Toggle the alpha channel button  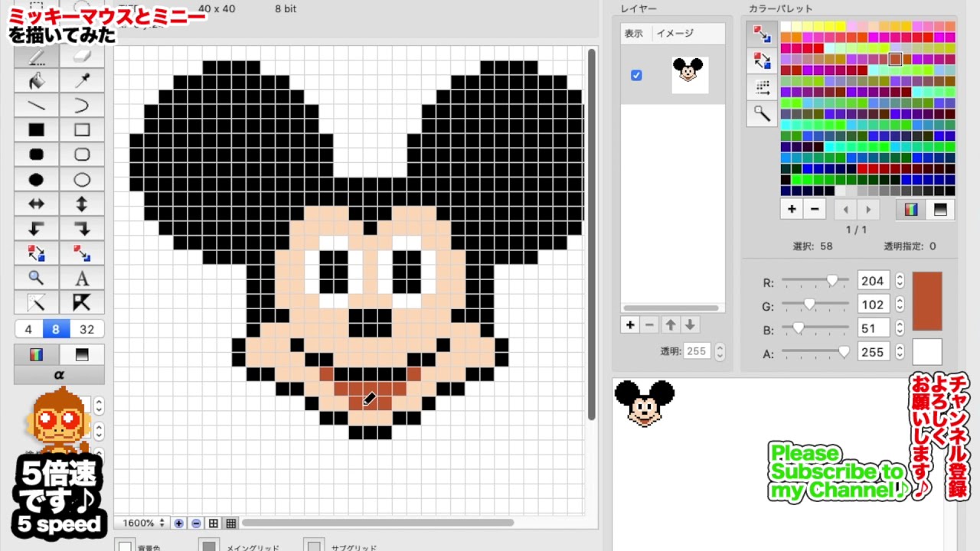(59, 375)
